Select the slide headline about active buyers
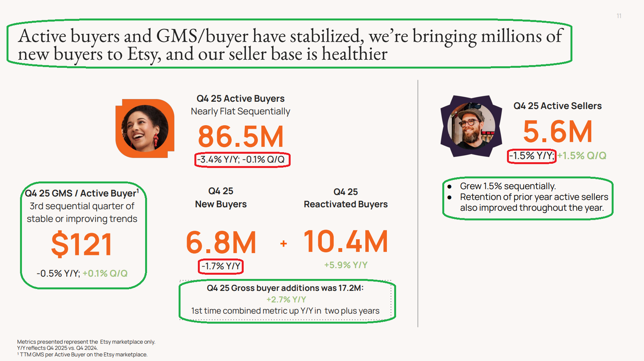The width and height of the screenshot is (644, 361). click(x=289, y=44)
